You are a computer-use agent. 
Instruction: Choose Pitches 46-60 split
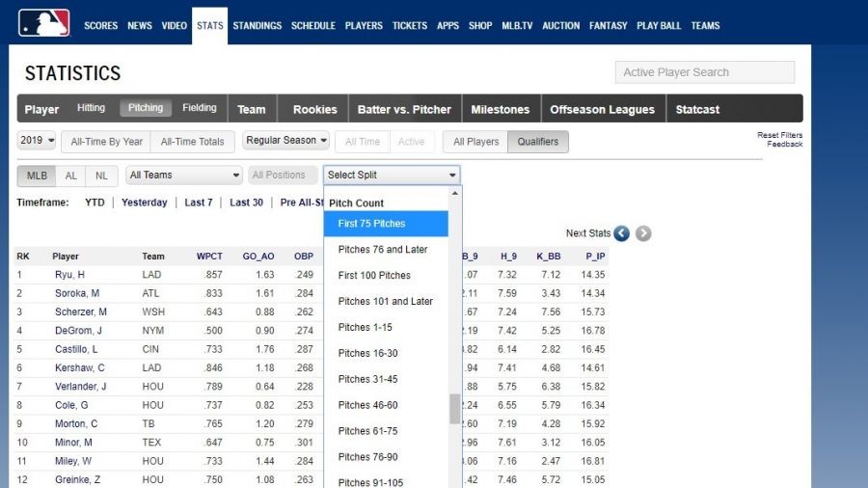[x=386, y=406]
